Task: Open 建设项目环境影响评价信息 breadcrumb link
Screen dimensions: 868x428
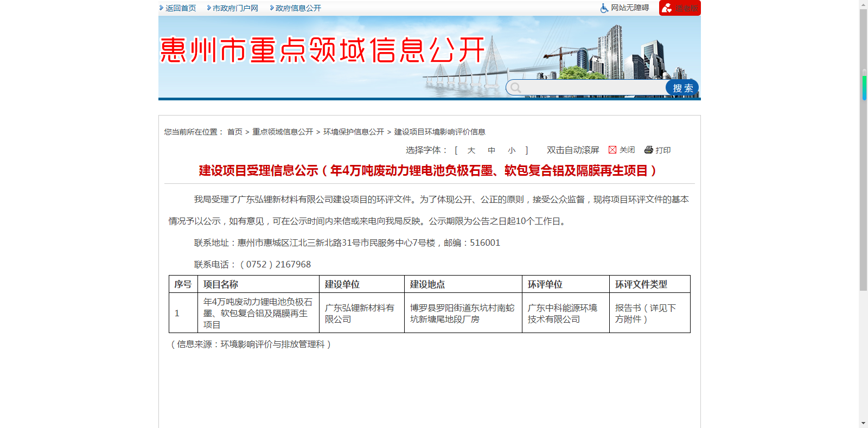Action: [x=440, y=132]
